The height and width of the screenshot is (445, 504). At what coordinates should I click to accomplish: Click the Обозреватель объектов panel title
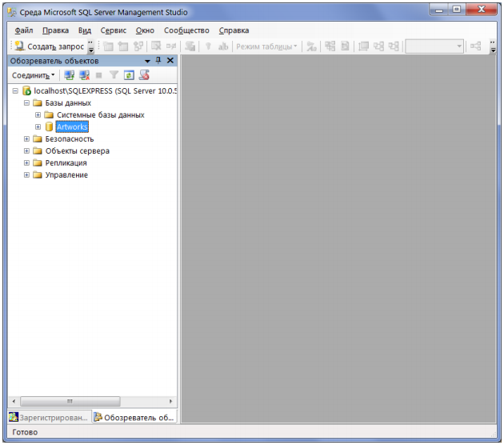click(54, 61)
